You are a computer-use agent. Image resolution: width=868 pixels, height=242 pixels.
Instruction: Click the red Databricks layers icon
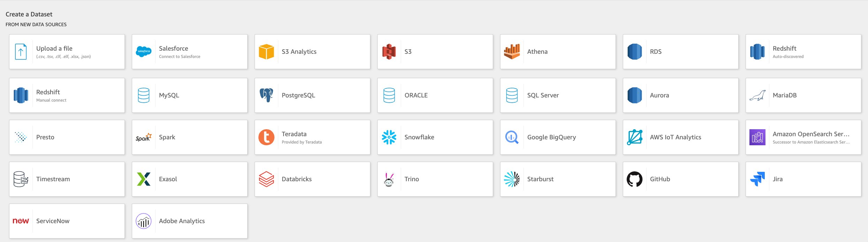(266, 179)
